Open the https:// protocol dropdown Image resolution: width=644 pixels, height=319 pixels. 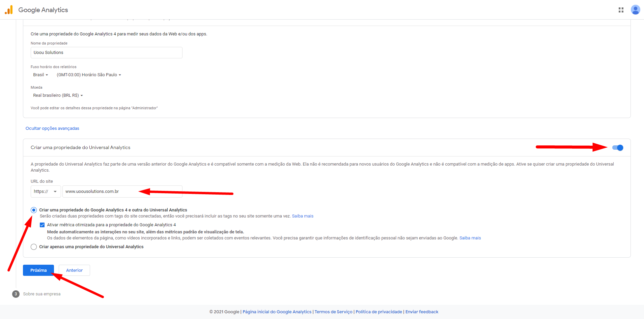(46, 192)
